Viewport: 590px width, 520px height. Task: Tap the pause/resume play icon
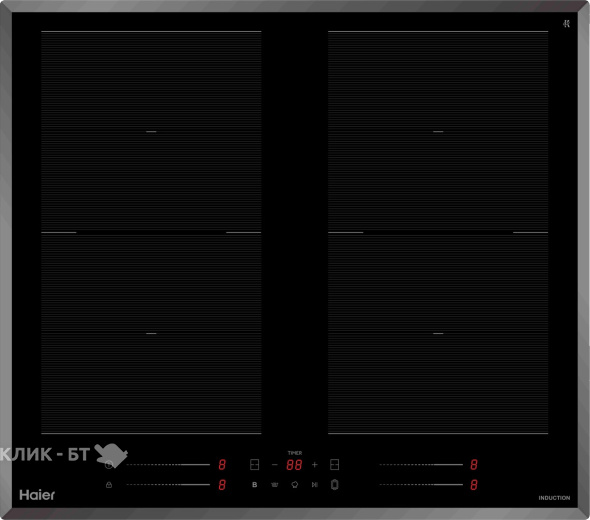coord(315,485)
